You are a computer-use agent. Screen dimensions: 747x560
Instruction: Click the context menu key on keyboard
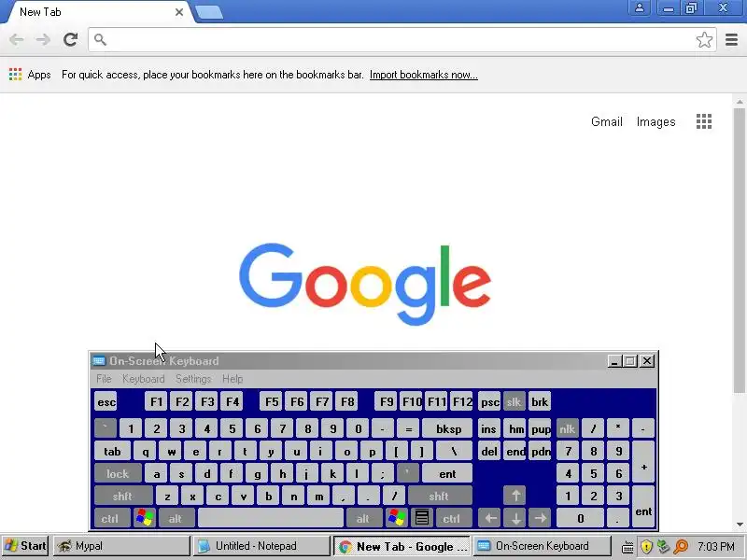click(422, 518)
